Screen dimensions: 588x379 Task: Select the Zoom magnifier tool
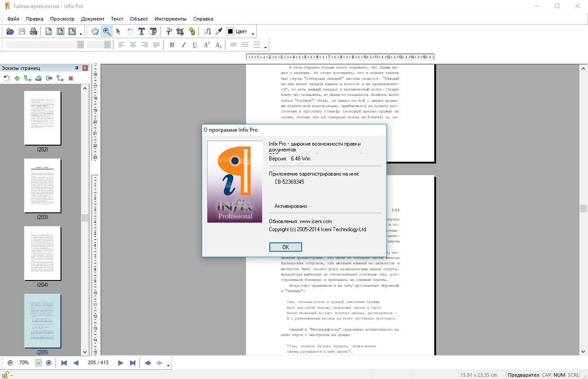(x=107, y=31)
